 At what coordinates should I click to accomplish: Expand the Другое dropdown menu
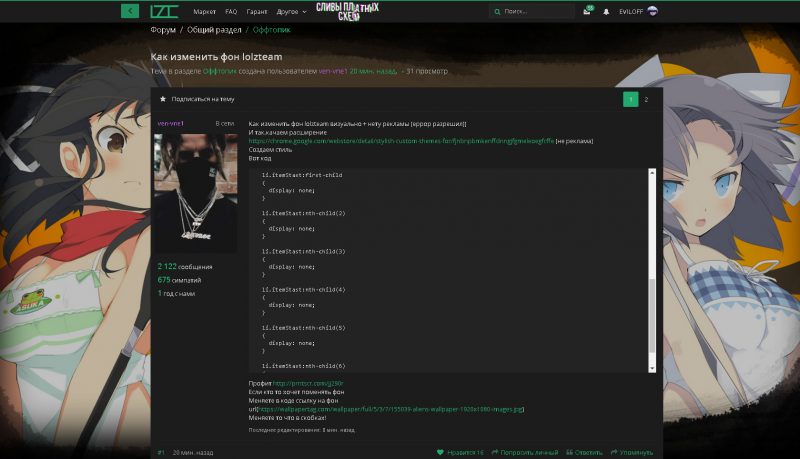pos(291,12)
